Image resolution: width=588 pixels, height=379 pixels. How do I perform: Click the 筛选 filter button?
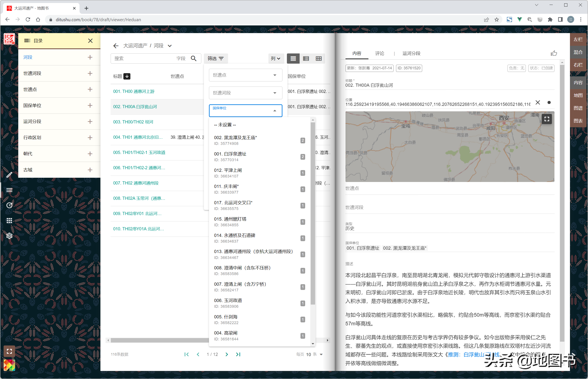pyautogui.click(x=216, y=59)
